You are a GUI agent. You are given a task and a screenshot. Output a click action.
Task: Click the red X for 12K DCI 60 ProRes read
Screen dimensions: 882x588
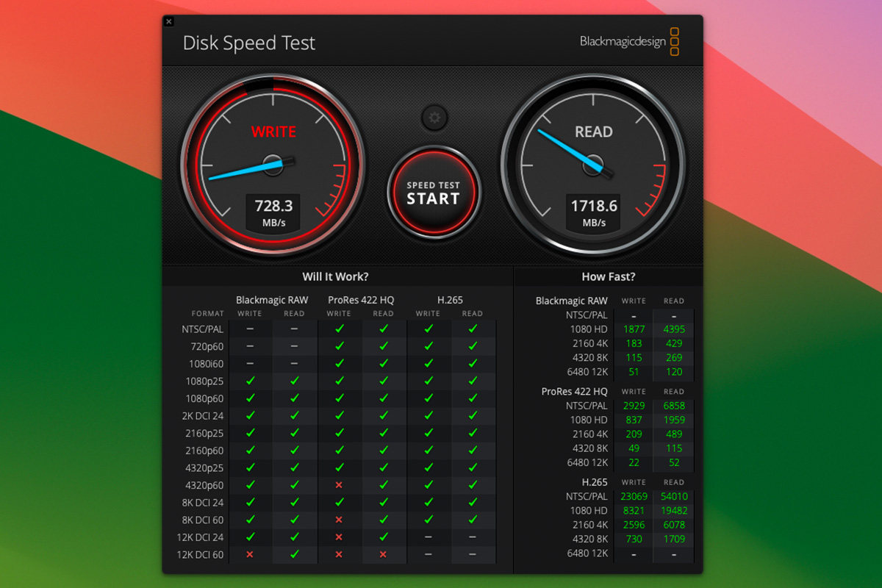pyautogui.click(x=383, y=554)
